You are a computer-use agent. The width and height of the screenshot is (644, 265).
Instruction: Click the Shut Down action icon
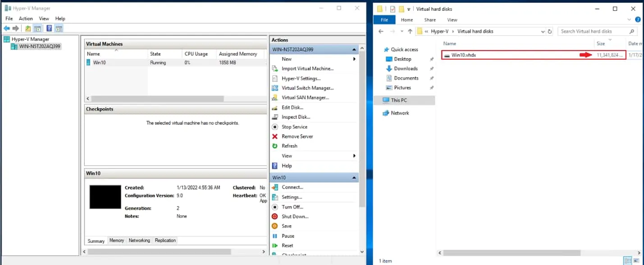(275, 217)
